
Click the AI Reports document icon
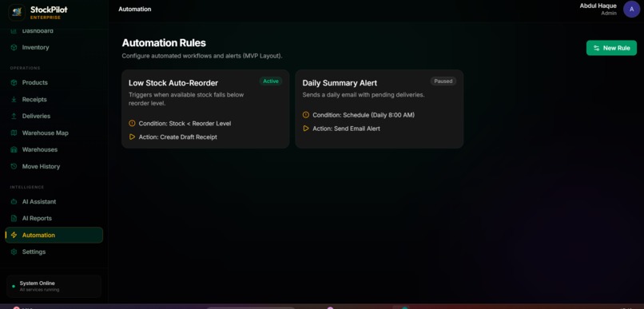(x=14, y=218)
